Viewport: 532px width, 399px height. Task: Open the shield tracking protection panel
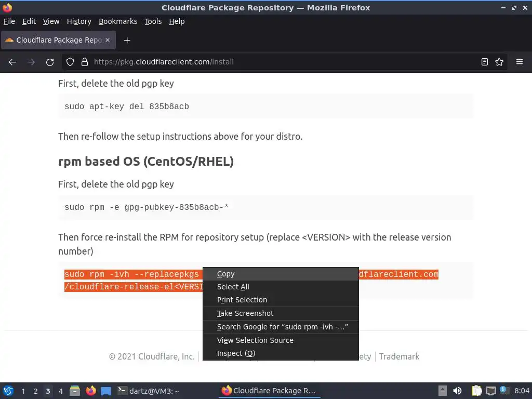[x=70, y=62]
